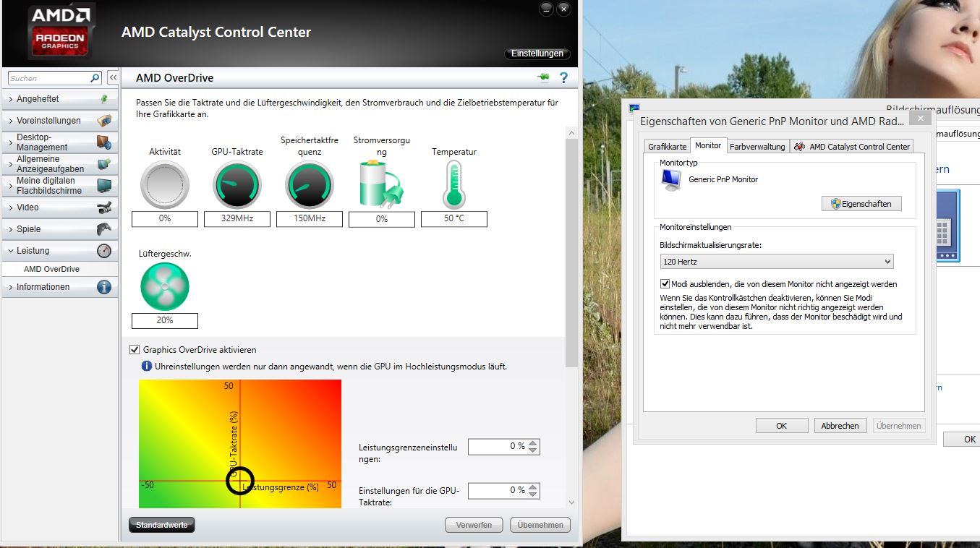The height and width of the screenshot is (548, 980).
Task: Switch to the Grafikkarte tab
Action: (667, 147)
